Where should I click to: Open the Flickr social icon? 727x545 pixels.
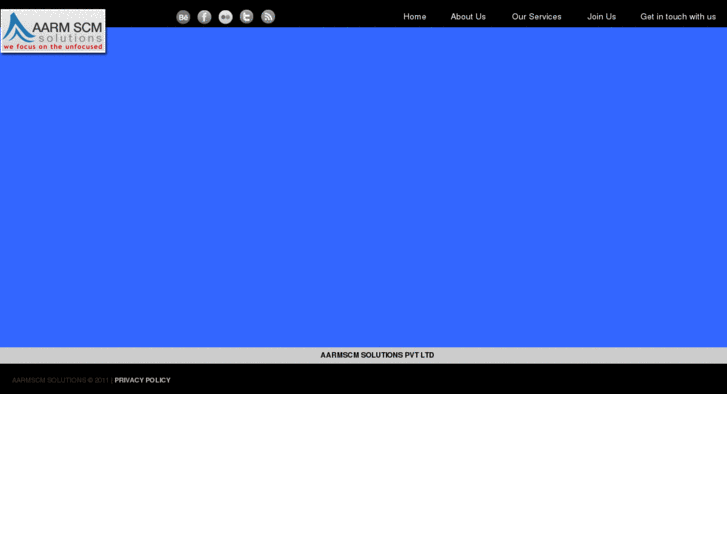[225, 17]
